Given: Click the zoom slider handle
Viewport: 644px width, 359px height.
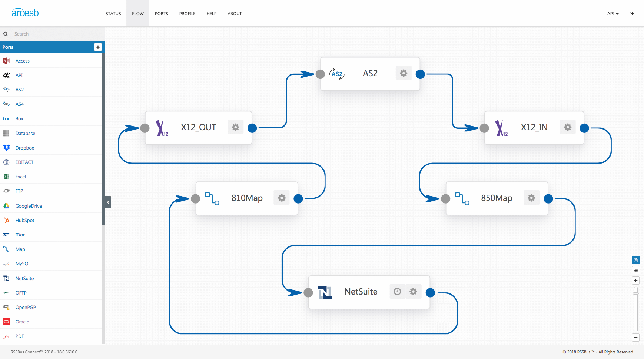Looking at the screenshot, I should click(636, 293).
